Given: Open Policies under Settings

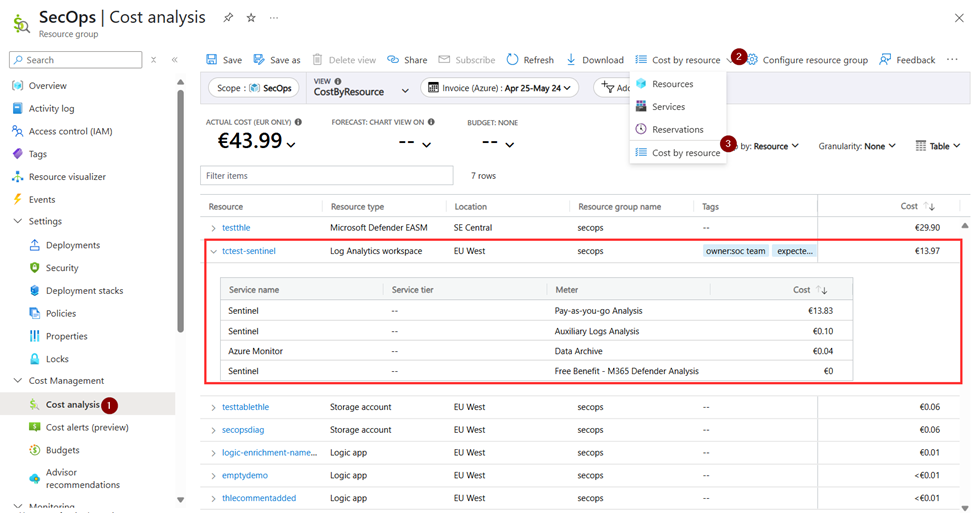Looking at the screenshot, I should point(61,313).
